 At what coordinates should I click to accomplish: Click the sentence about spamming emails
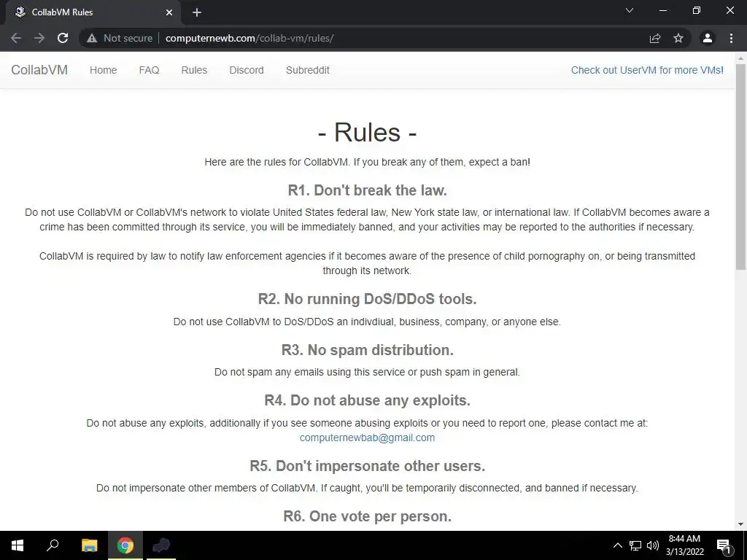tap(368, 372)
